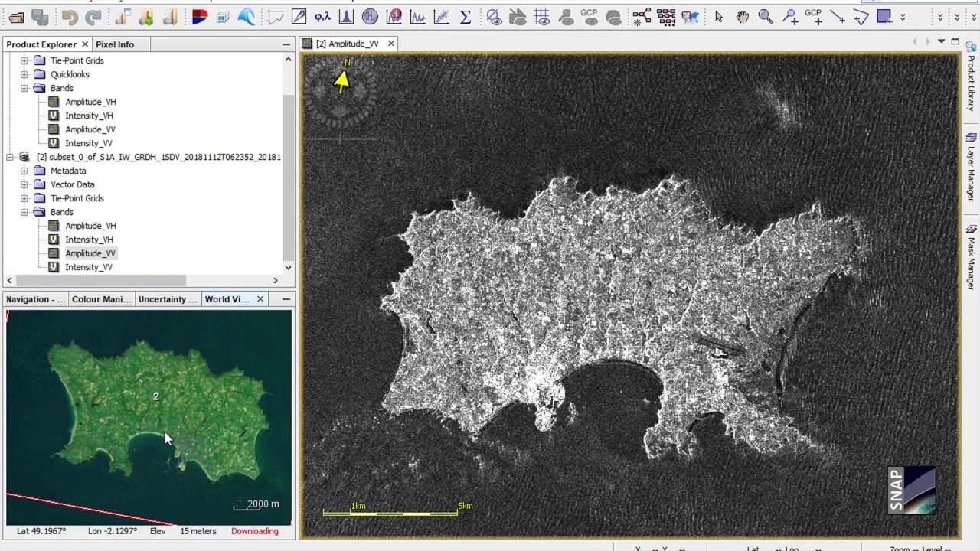Select the Zoom magnifier tool
This screenshot has height=551, width=980.
[x=765, y=17]
